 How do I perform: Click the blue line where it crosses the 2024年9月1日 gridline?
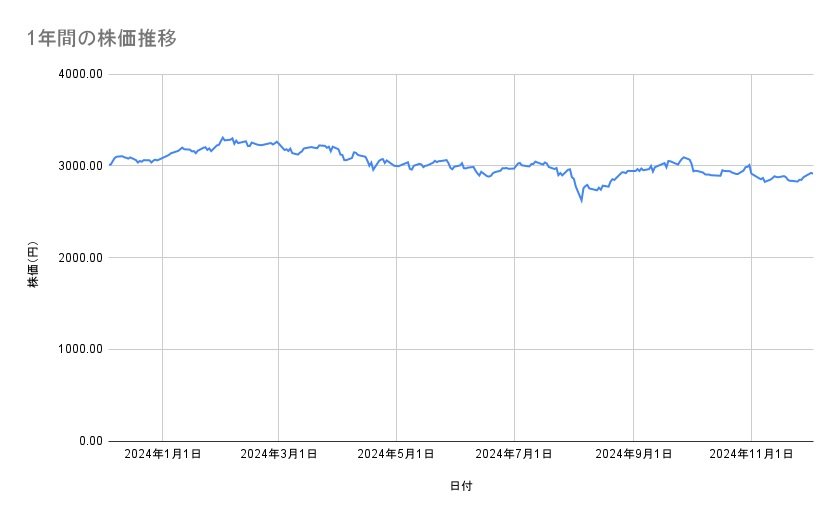point(633,170)
